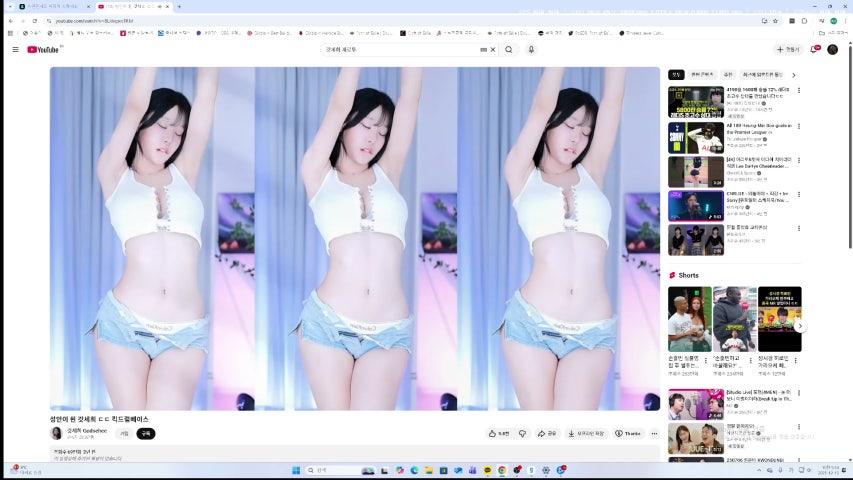The image size is (853, 480).
Task: Open the singer on blue stage thumbnail
Action: click(x=696, y=206)
